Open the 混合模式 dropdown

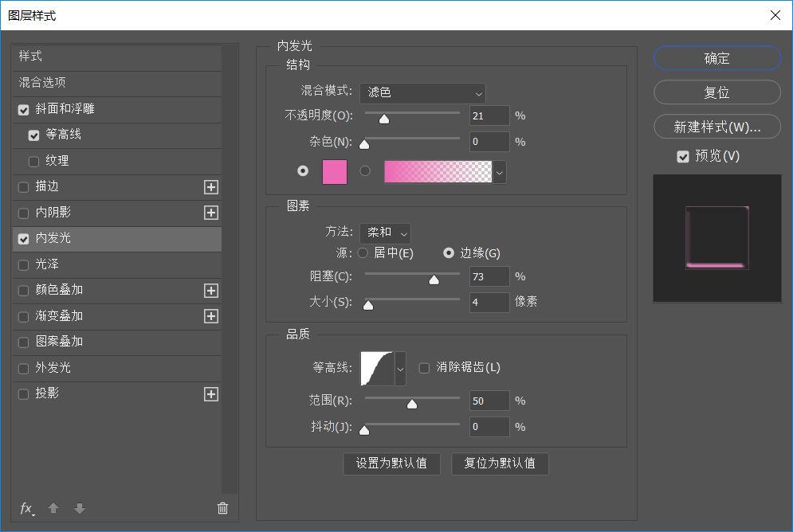tap(422, 93)
